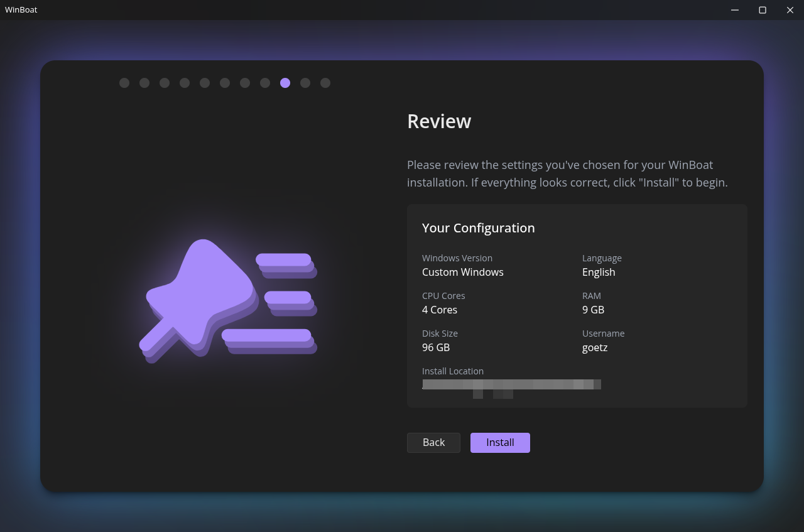This screenshot has width=804, height=532.
Task: Click the seventh step indicator dot
Action: pyautogui.click(x=245, y=83)
